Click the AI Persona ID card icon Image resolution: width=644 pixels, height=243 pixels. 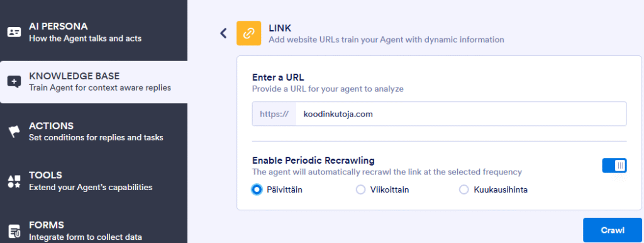[14, 33]
